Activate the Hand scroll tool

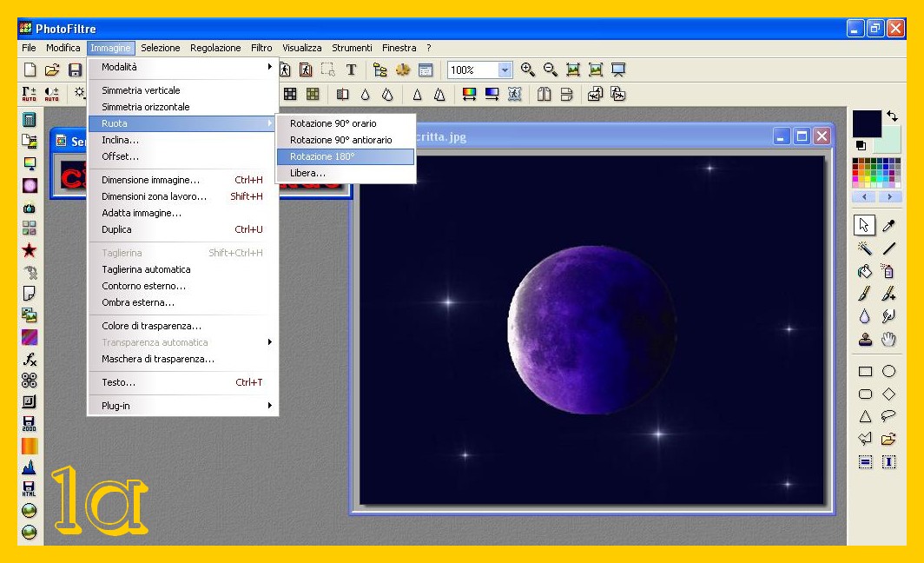pyautogui.click(x=888, y=340)
